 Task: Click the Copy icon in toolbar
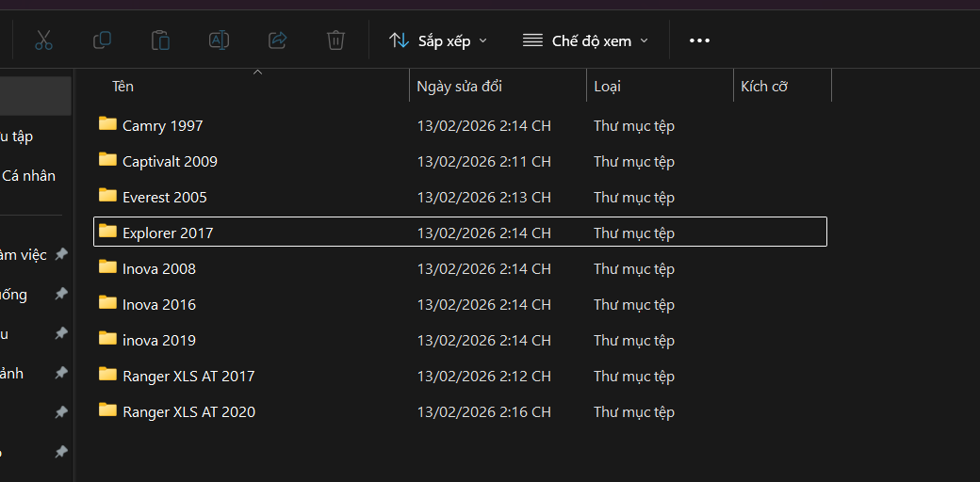coord(102,40)
